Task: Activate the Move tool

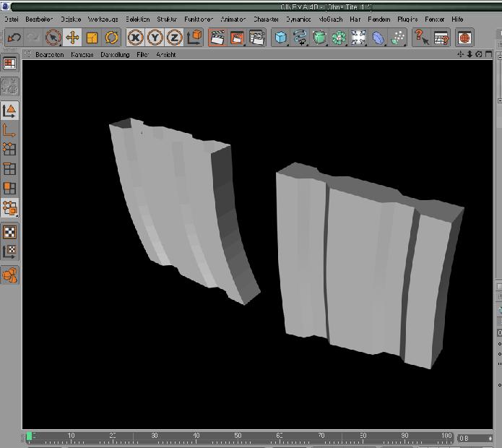Action: (72, 38)
